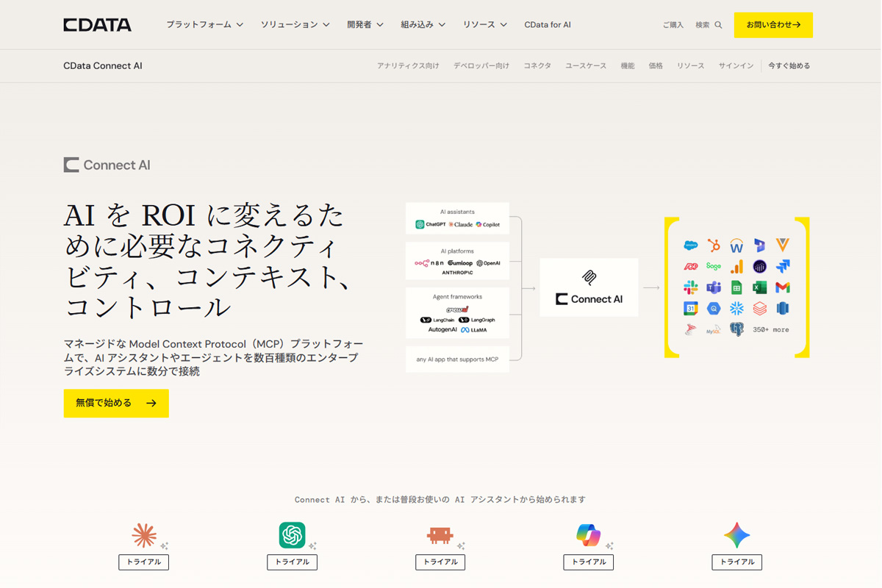Expand the プラットフォーム dropdown menu
Image resolution: width=882 pixels, height=588 pixels.
[x=204, y=24]
